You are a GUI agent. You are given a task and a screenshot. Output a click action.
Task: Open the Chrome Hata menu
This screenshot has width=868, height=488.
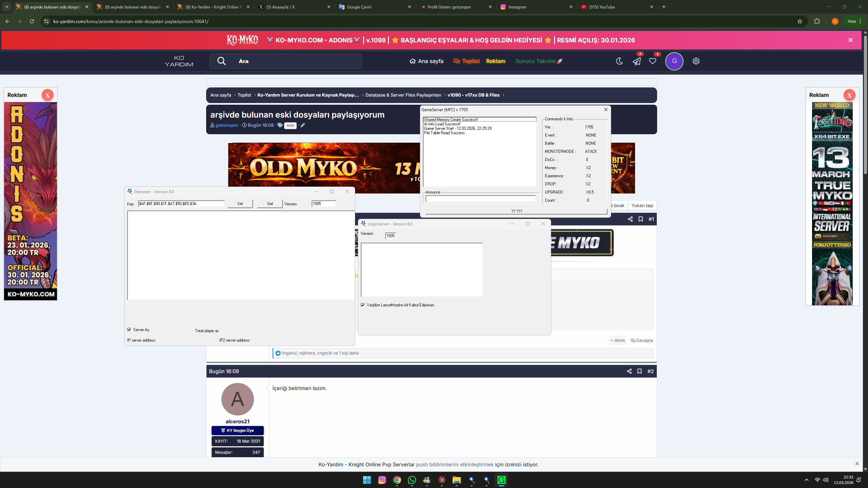tap(854, 21)
